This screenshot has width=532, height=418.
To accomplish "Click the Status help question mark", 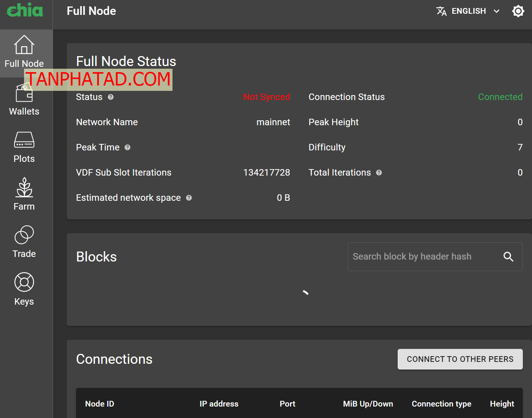I will click(x=111, y=97).
